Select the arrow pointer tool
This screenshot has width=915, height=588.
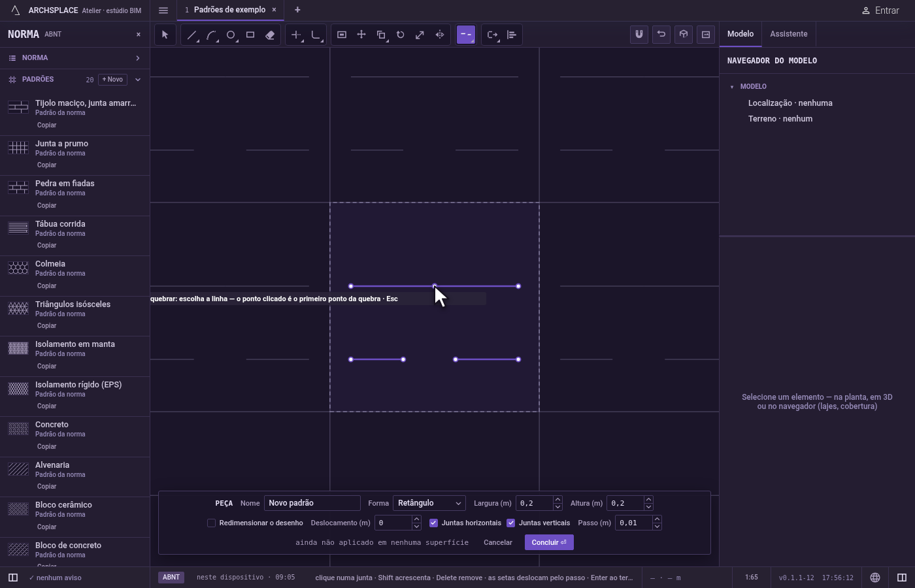click(x=165, y=35)
